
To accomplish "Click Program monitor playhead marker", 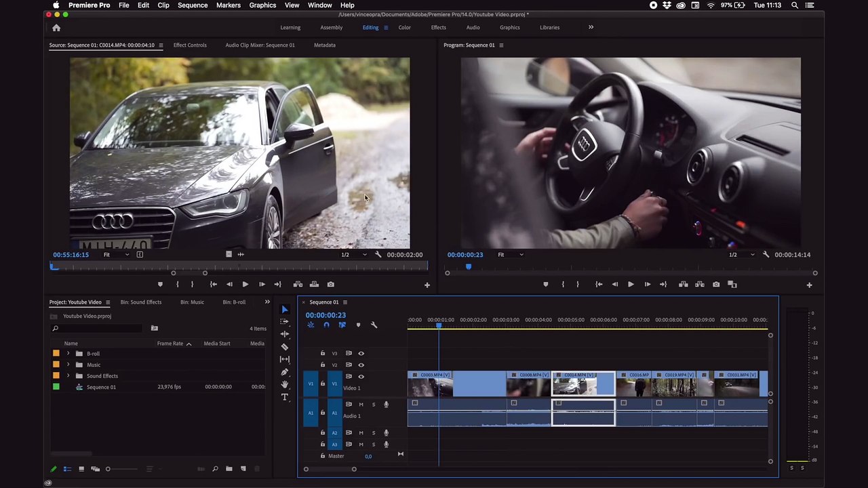I will [x=468, y=267].
